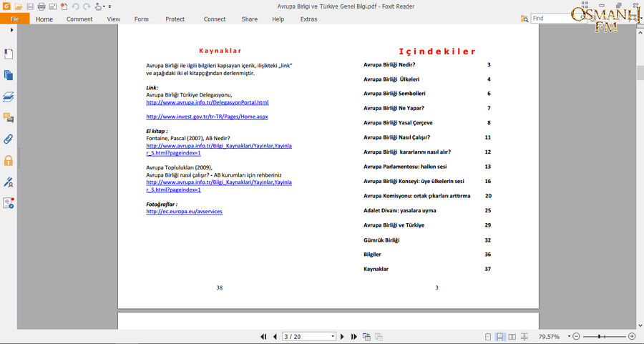Open the File menu
The width and height of the screenshot is (644, 344).
click(15, 19)
